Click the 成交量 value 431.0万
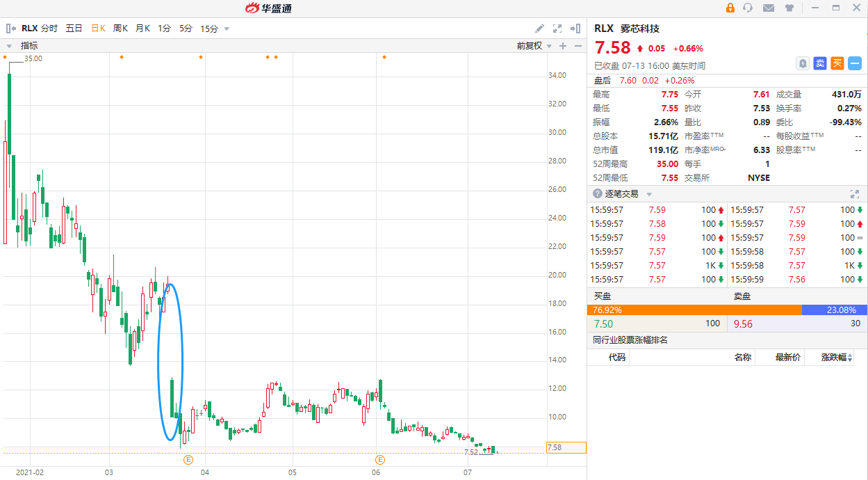868x480 pixels. click(x=846, y=95)
